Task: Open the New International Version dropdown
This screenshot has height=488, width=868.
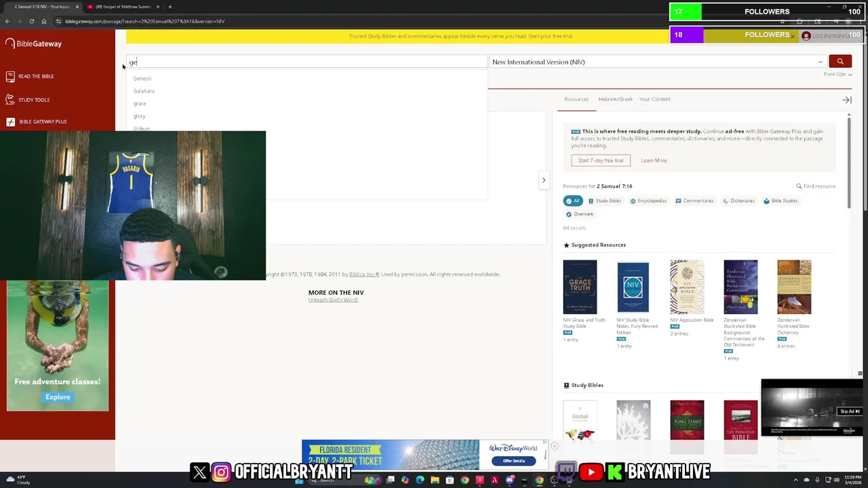Action: point(657,62)
